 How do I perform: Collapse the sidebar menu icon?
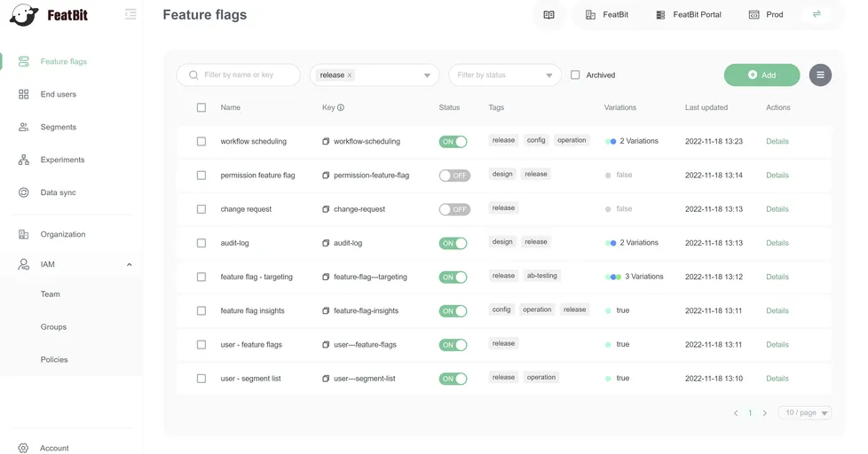click(130, 14)
